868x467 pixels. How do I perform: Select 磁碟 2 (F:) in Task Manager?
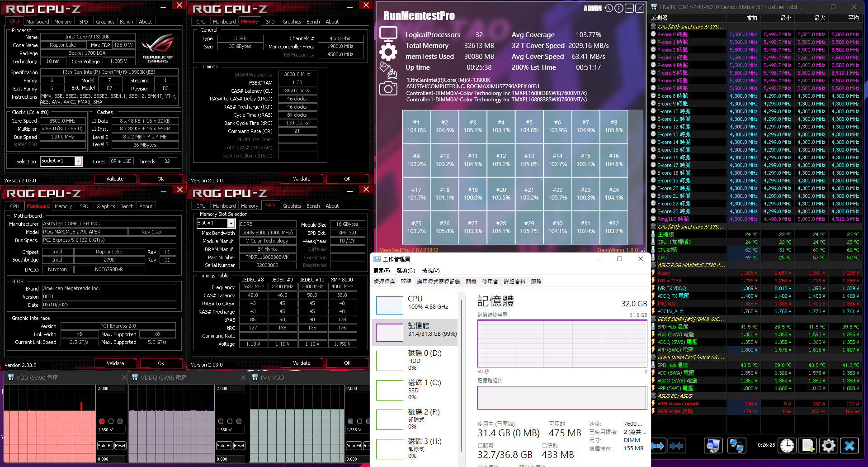[415, 419]
